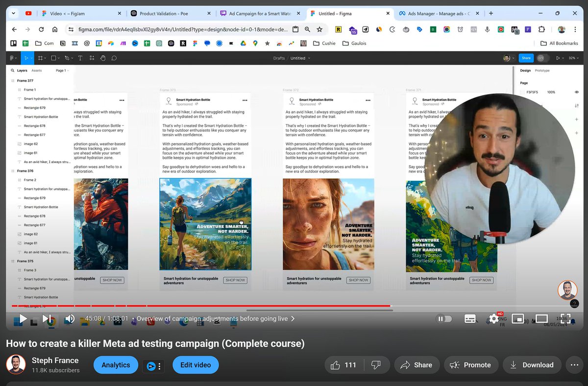Image resolution: width=588 pixels, height=386 pixels.
Task: Select Frame 377 in Layers panel
Action: pyautogui.click(x=25, y=81)
